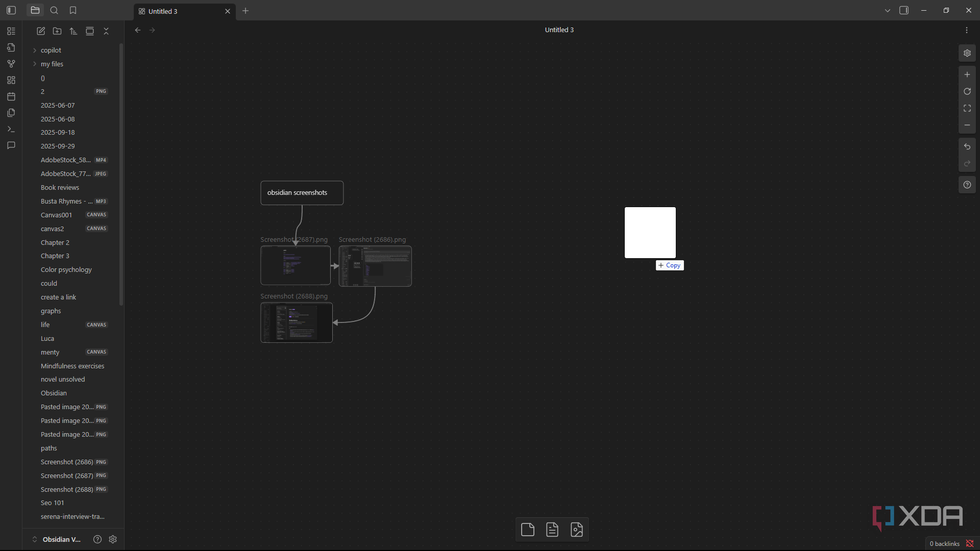
Task: Open canvas settings gear icon
Action: 967,53
